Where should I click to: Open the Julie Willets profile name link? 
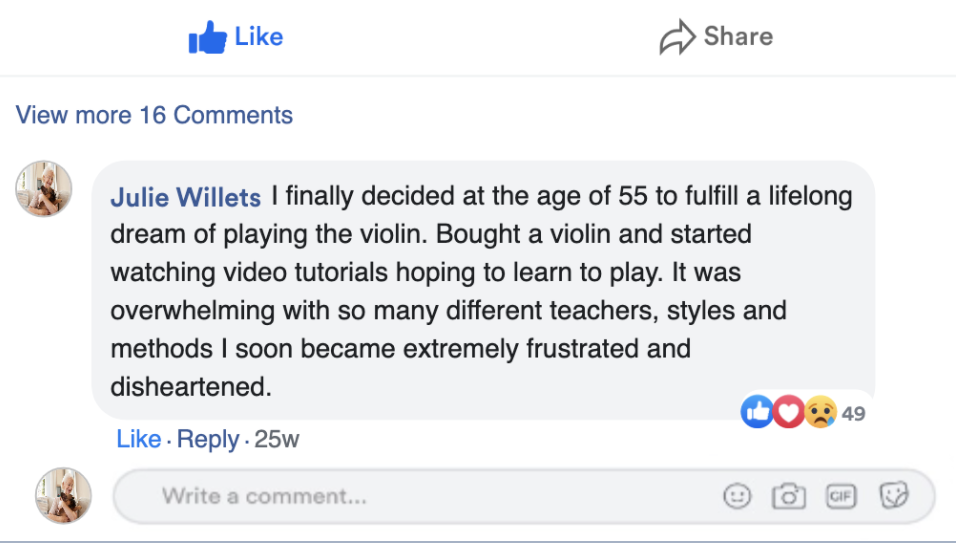pos(185,197)
